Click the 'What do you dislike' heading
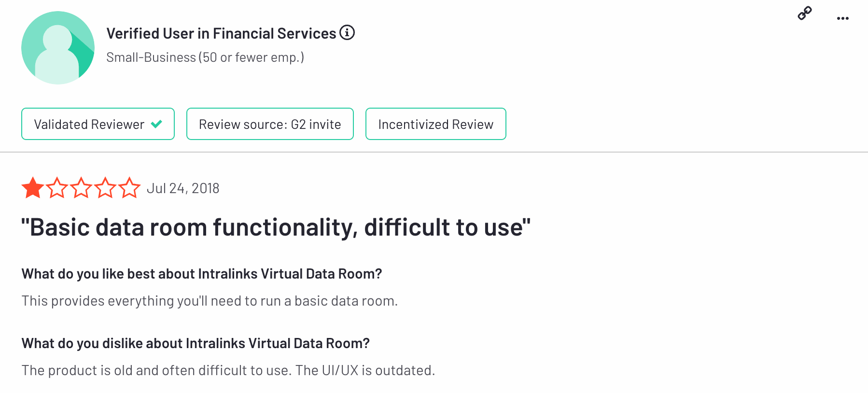Viewport: 868px width, 393px height. coord(196,343)
